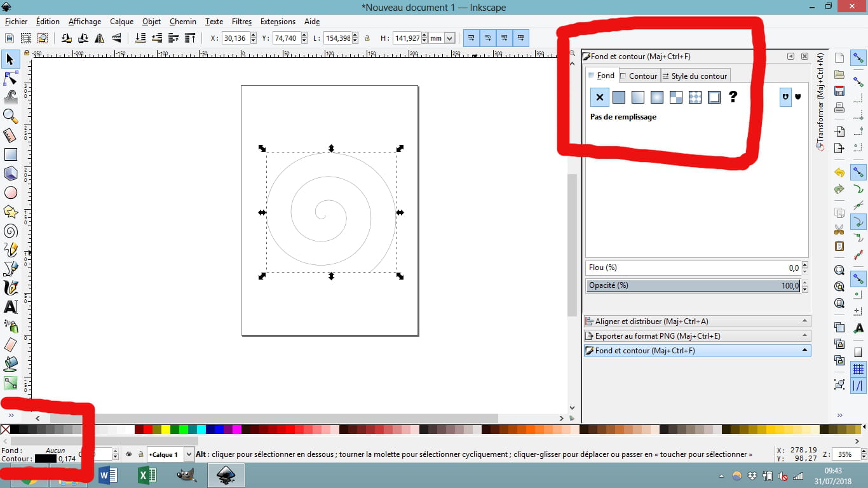Select the Spray tool
The width and height of the screenshot is (868, 488).
[10, 326]
